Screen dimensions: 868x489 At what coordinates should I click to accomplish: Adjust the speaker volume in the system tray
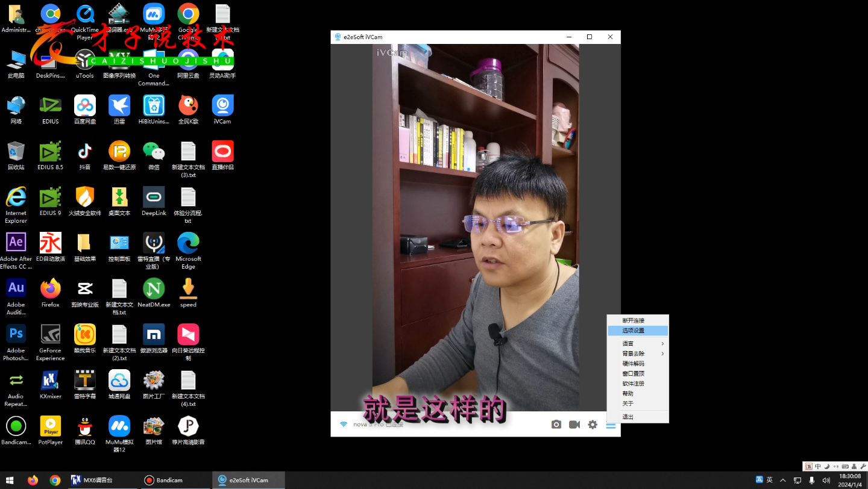pyautogui.click(x=827, y=480)
